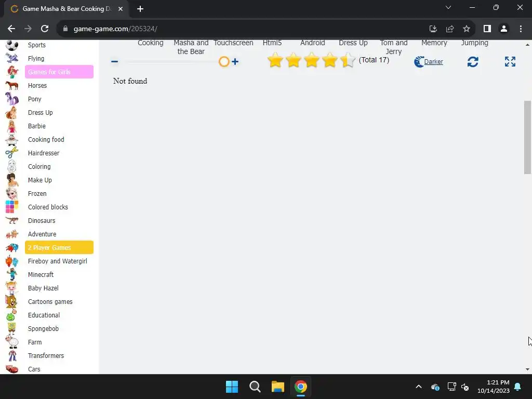Click the brown horse icon
Viewport: 532px width, 399px height.
(12, 86)
